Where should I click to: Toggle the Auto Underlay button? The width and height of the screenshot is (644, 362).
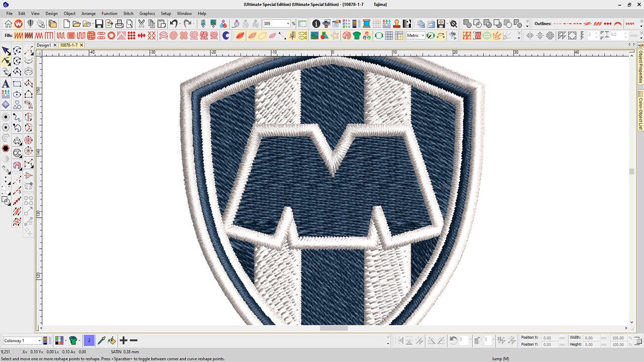click(466, 36)
